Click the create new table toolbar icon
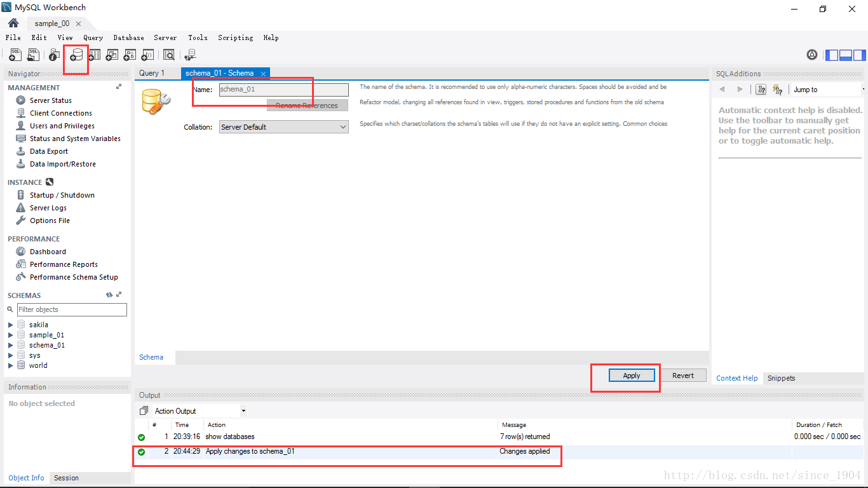This screenshot has width=868, height=488. (94, 55)
